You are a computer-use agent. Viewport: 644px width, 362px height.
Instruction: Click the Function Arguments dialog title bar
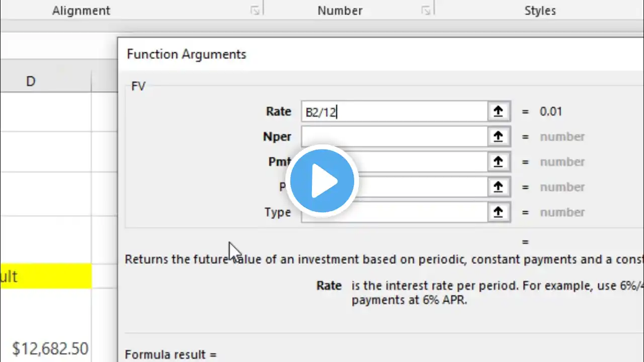(352, 54)
